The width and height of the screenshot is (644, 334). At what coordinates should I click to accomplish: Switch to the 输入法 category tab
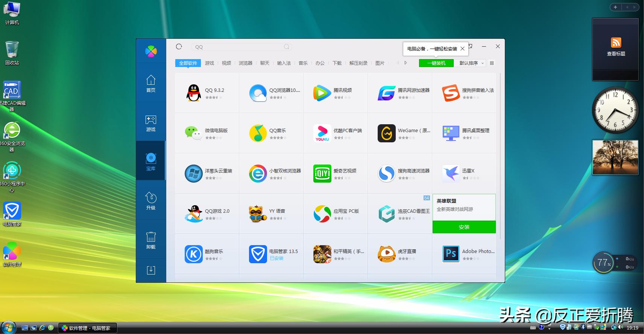click(x=284, y=63)
